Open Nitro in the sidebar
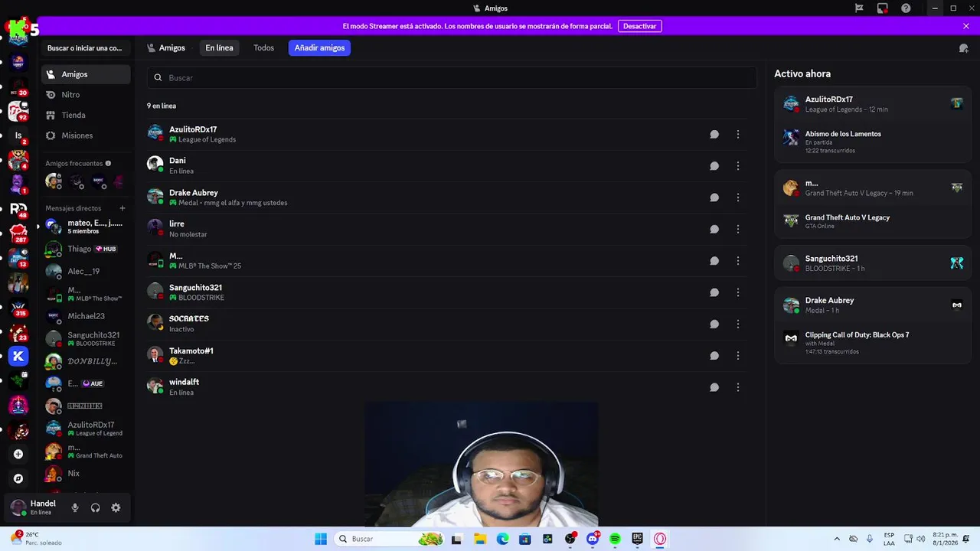Image resolution: width=980 pixels, height=551 pixels. 86,95
